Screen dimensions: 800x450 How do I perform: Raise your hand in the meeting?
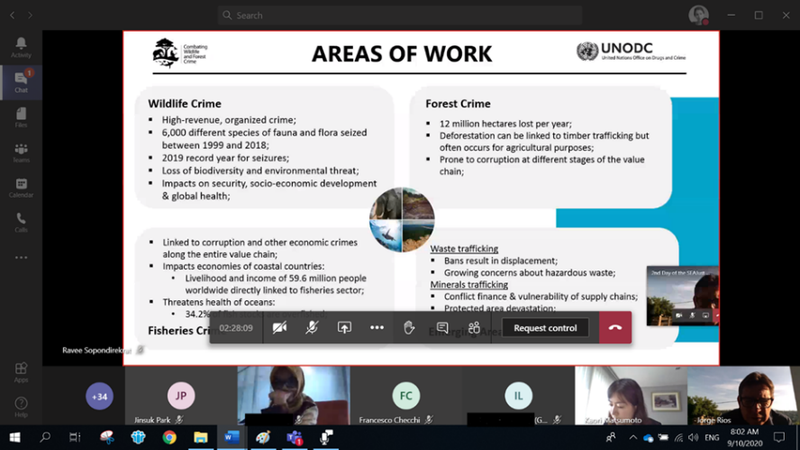click(409, 327)
